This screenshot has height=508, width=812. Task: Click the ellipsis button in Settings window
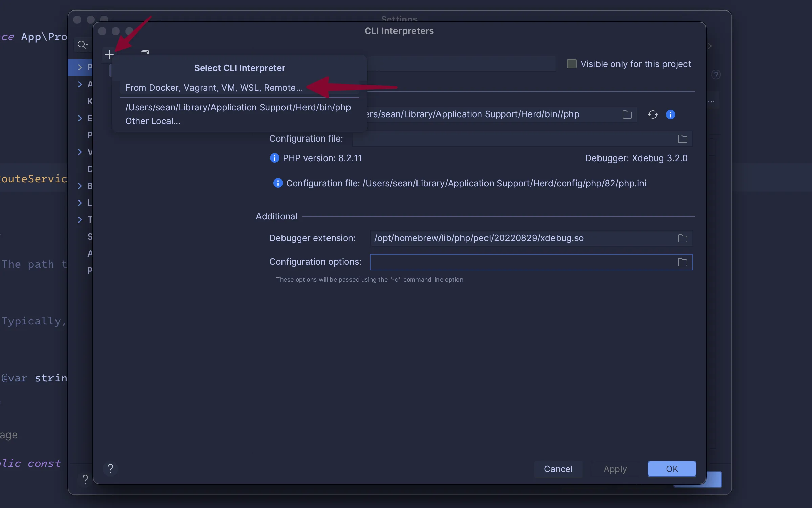[712, 102]
